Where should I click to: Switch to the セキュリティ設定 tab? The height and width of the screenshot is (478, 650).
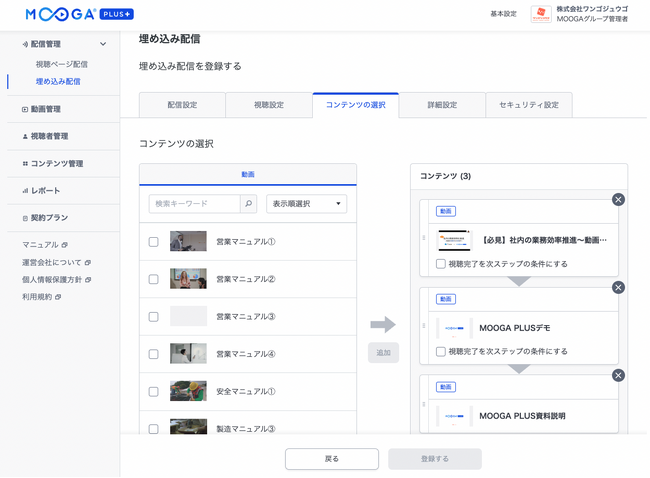point(529,105)
